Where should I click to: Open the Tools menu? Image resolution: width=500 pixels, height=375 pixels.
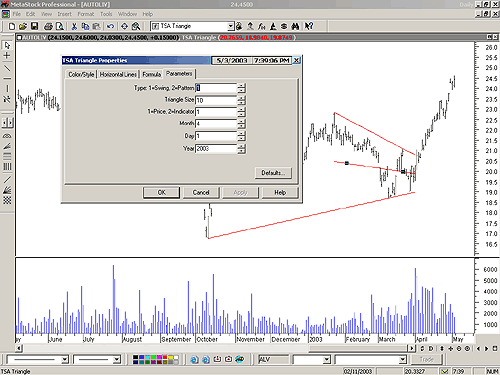[106, 14]
